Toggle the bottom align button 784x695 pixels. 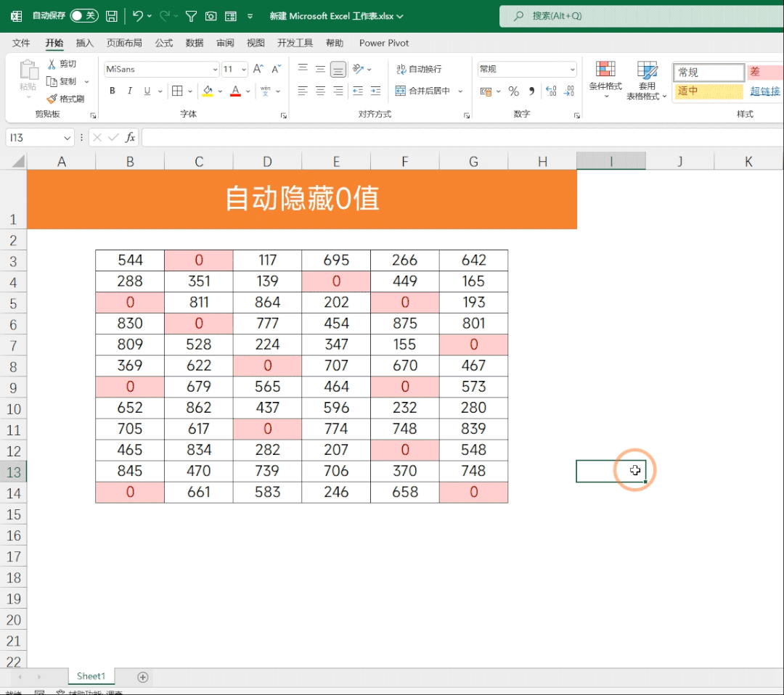coord(338,69)
